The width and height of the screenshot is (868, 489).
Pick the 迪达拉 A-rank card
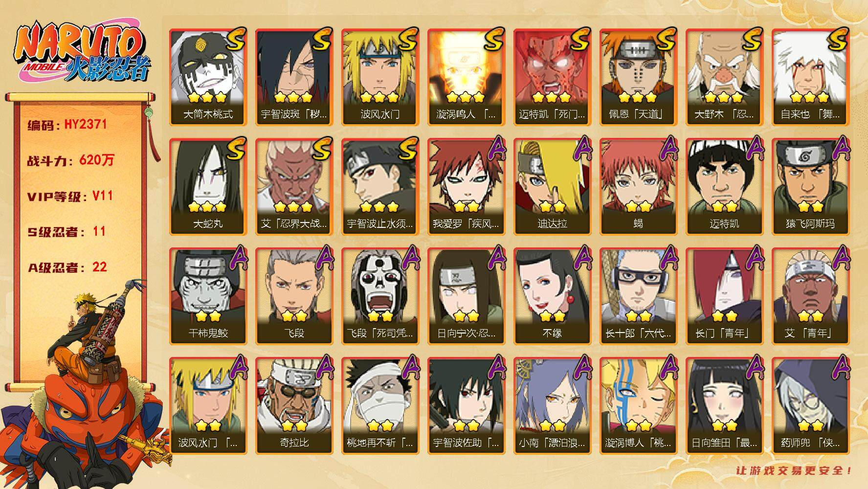[x=553, y=186]
